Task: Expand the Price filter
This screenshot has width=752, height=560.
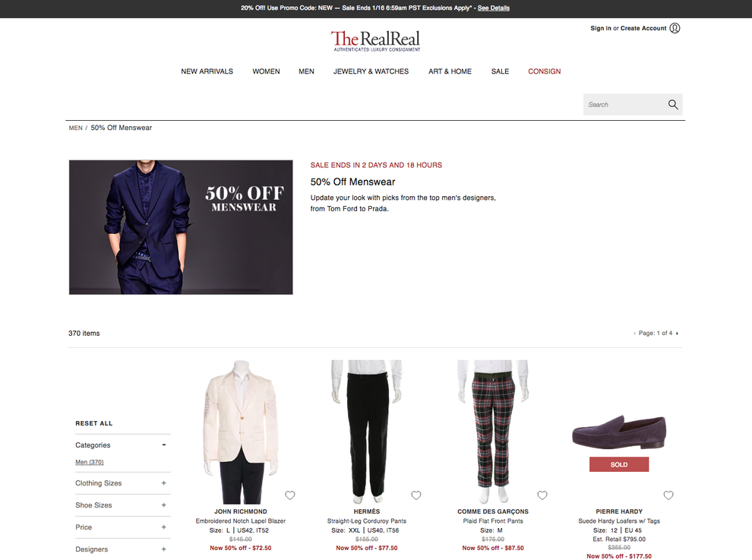Action: pyautogui.click(x=163, y=527)
